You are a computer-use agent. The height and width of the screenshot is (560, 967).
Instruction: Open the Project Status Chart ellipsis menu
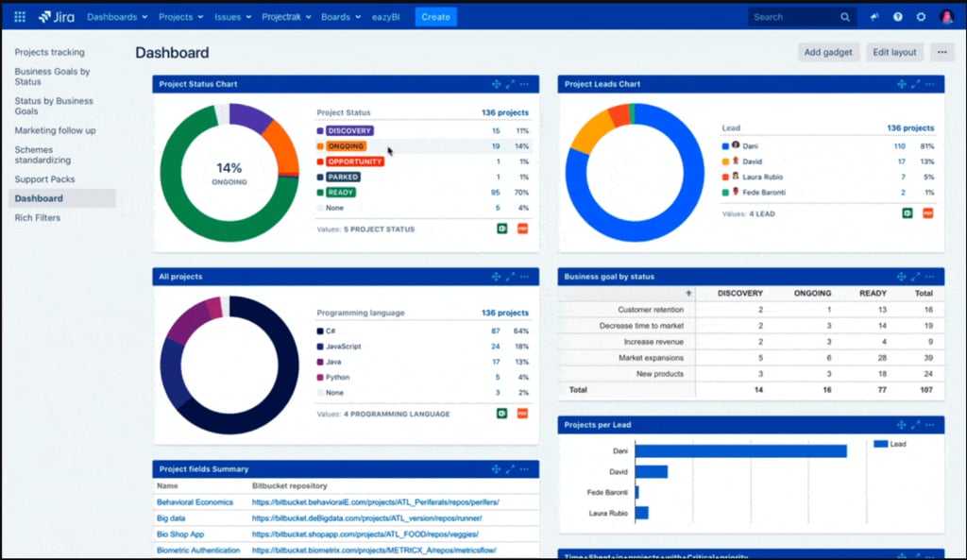(x=526, y=83)
